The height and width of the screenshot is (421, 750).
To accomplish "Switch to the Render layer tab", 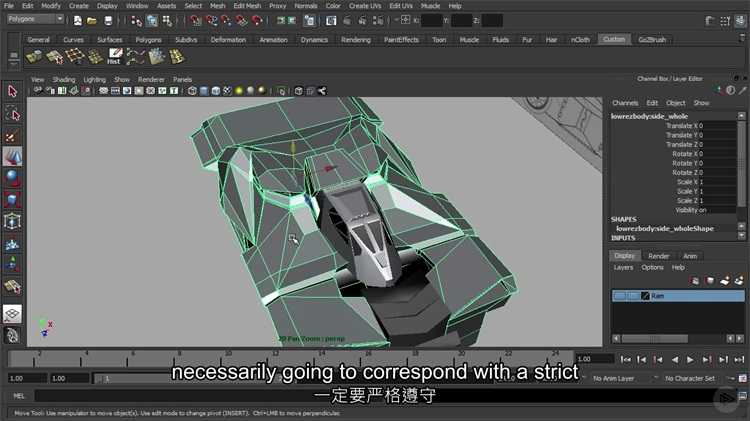I will (659, 256).
